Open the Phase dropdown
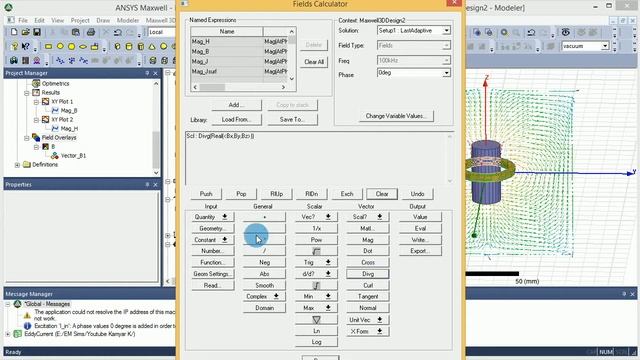Image resolution: width=640 pixels, height=360 pixels. [447, 73]
